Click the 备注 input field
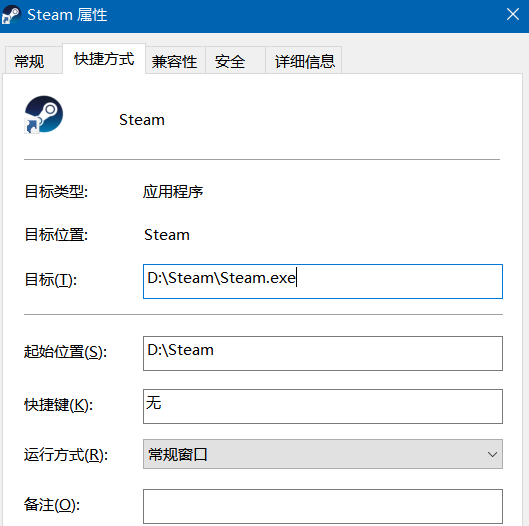 [x=323, y=506]
